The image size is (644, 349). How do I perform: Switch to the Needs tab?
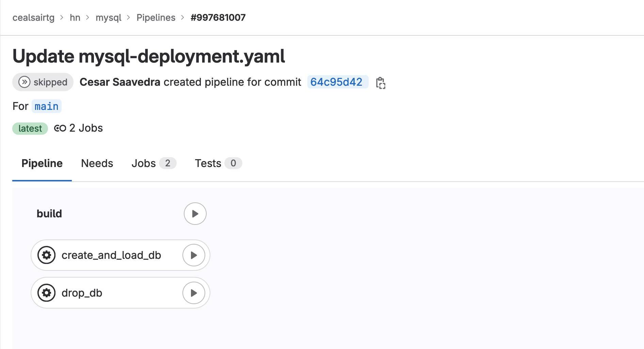click(97, 163)
